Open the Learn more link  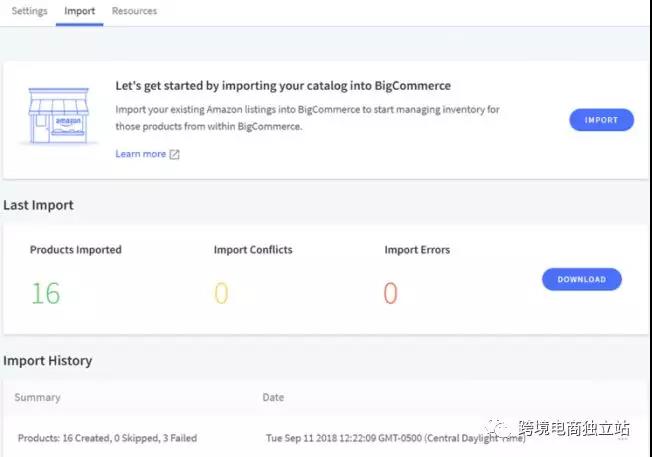(141, 154)
